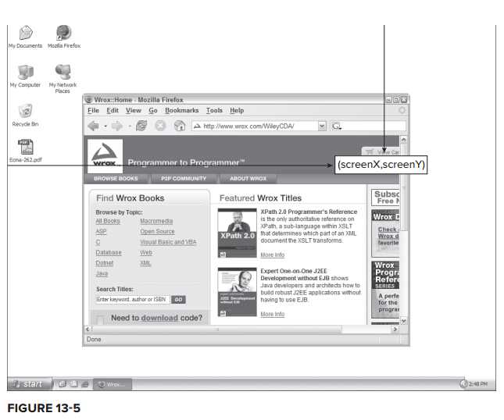The width and height of the screenshot is (504, 420).
Task: Click the Wrox logo on the page
Action: click(x=105, y=156)
